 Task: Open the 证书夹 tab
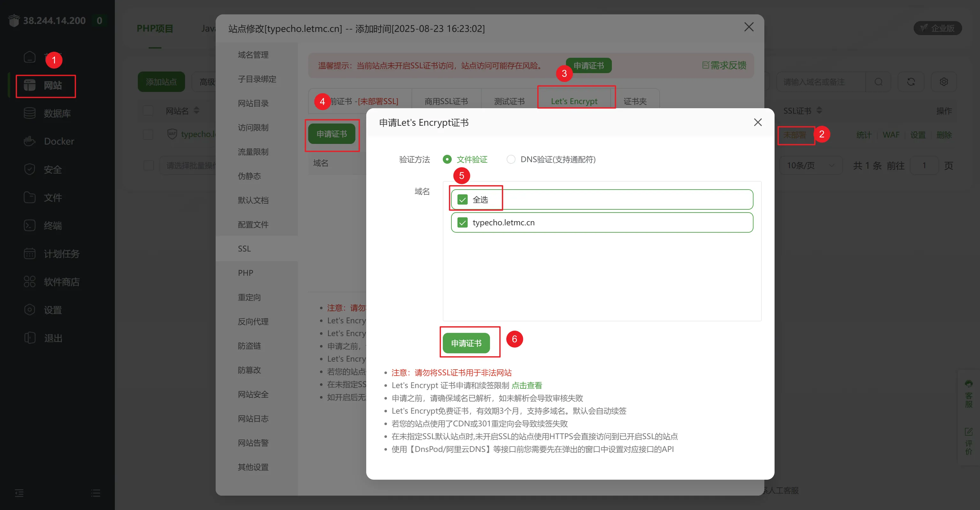pyautogui.click(x=635, y=101)
